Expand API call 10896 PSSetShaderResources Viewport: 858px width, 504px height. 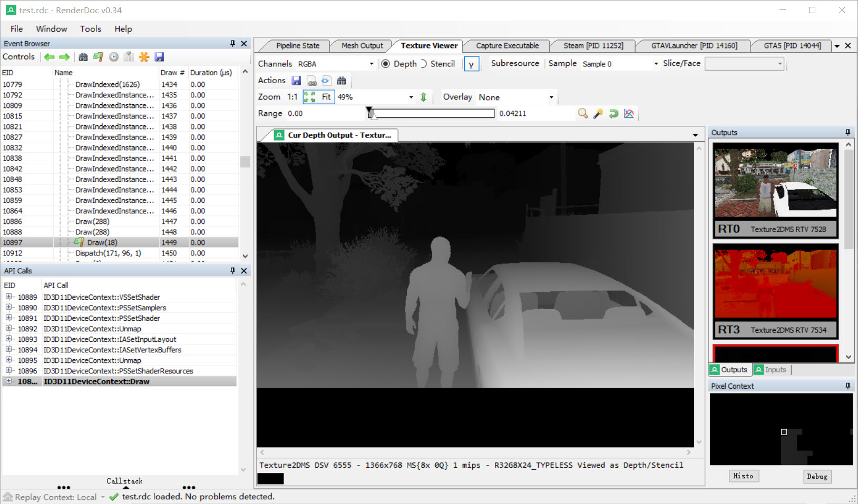click(9, 371)
